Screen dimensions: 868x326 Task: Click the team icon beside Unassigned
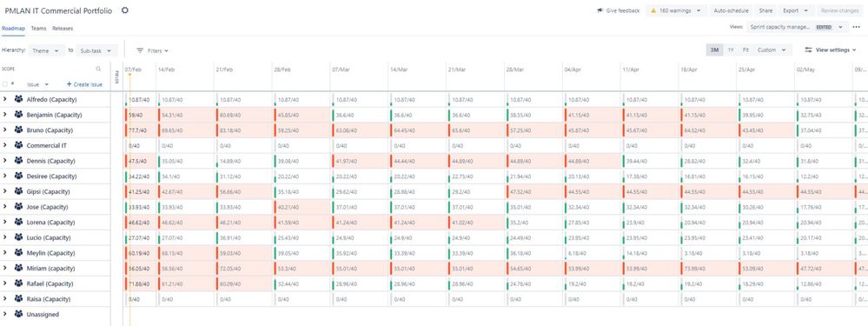pyautogui.click(x=18, y=314)
